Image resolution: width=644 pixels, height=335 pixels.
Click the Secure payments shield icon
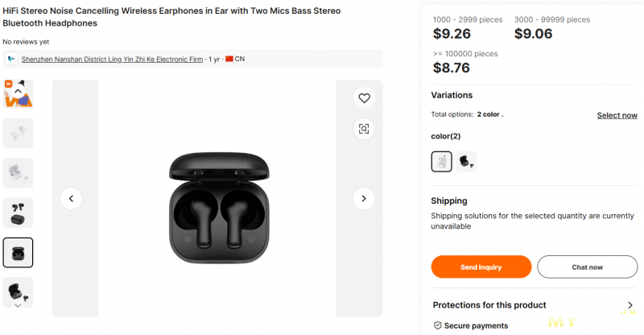click(438, 325)
